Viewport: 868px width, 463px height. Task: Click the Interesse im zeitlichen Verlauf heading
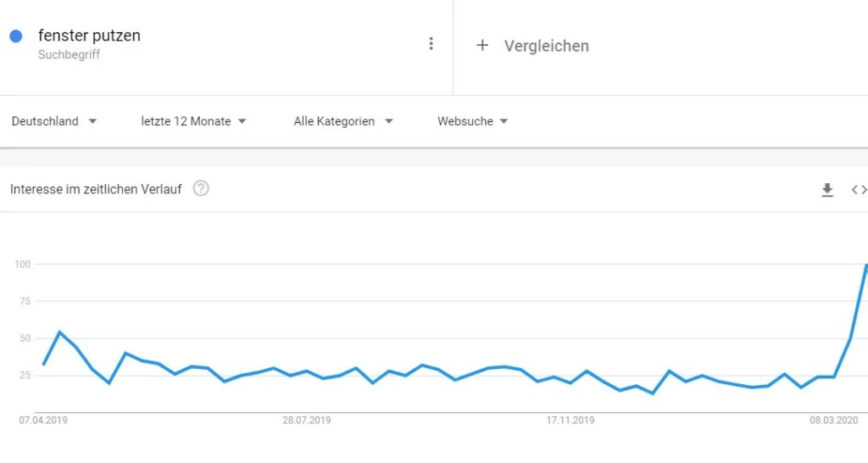[x=96, y=189]
